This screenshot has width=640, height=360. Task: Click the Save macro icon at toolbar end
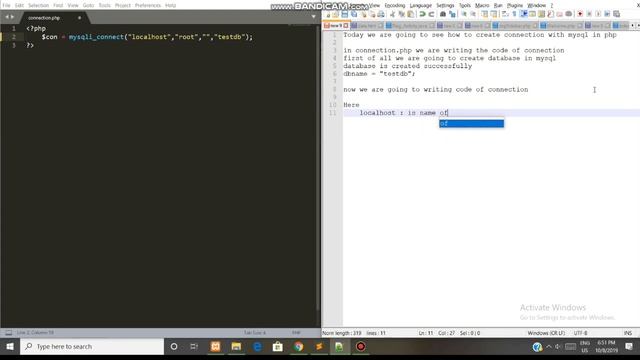tap(617, 14)
